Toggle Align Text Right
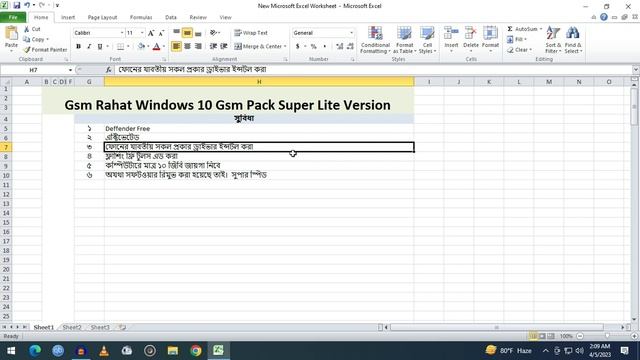640x360 pixels. [198, 47]
